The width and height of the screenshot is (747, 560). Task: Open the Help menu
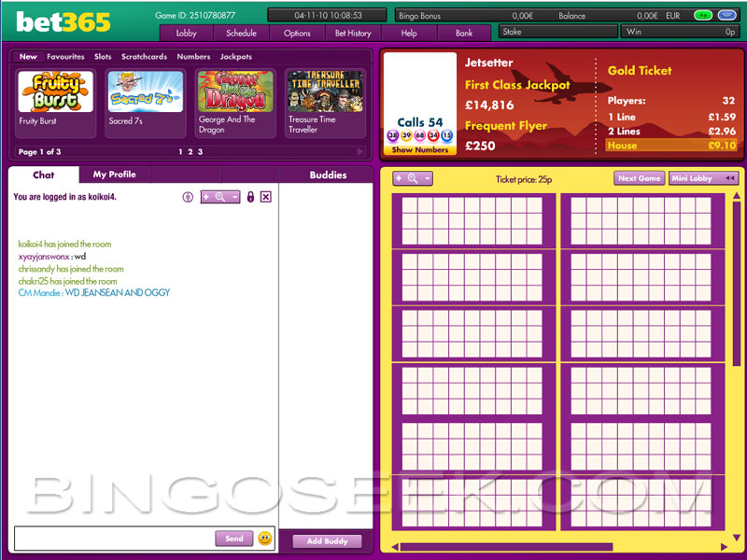point(409,34)
